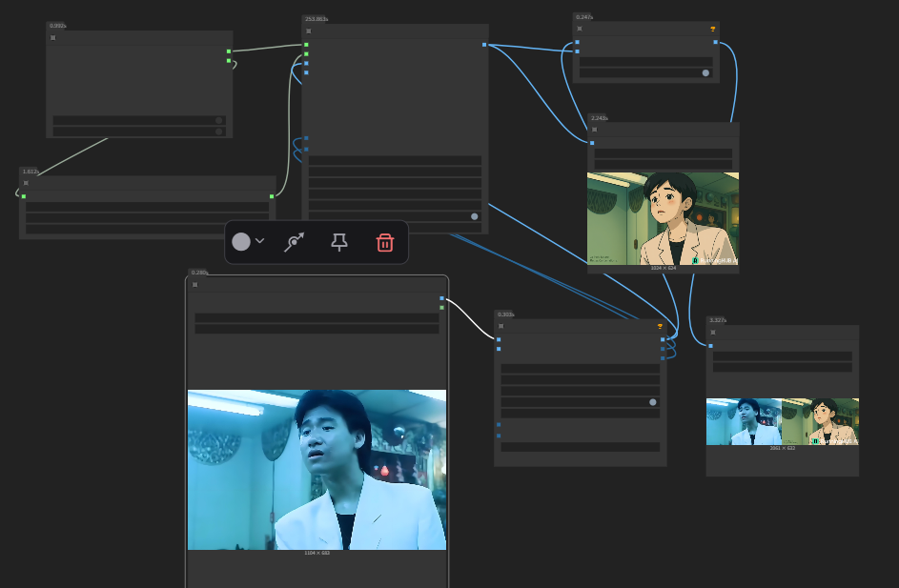Screen dimensions: 899x588
Task: Select the 3.327s timing label
Action: pos(718,320)
